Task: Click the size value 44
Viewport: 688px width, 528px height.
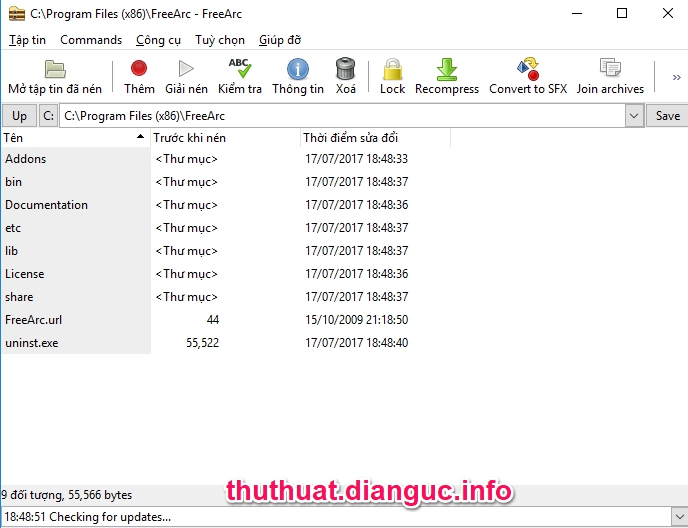Action: [x=213, y=320]
